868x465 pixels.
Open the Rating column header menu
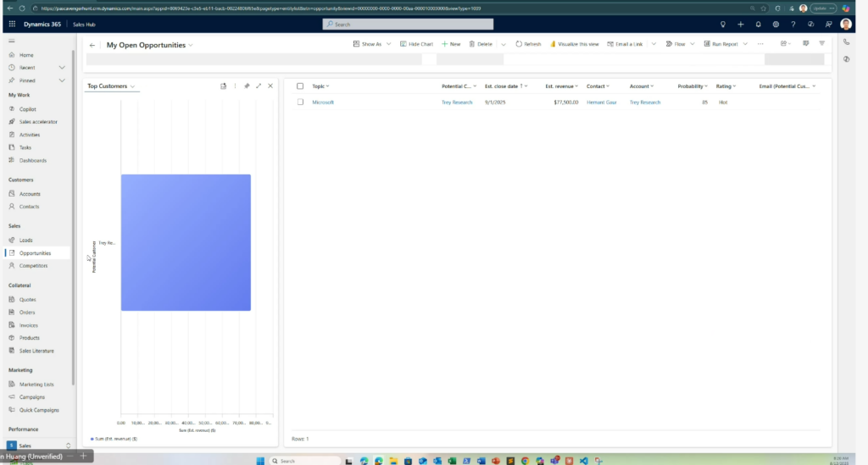coord(726,86)
